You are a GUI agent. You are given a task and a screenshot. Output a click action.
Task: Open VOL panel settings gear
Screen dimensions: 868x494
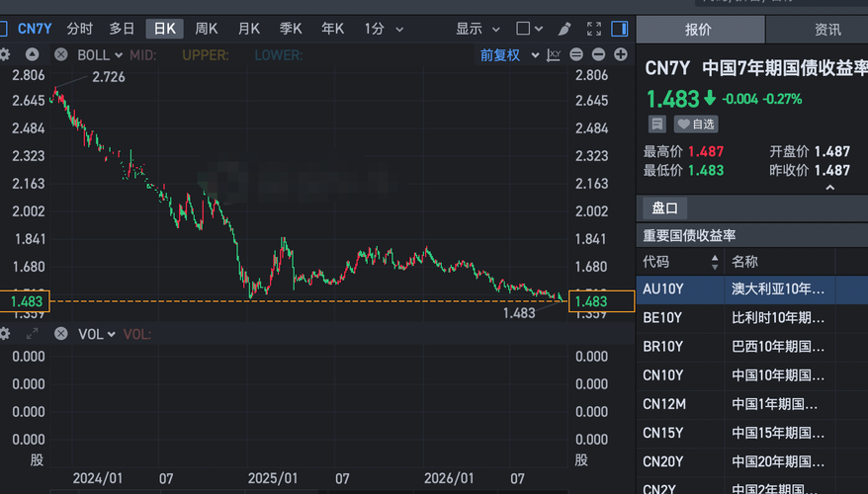point(5,334)
